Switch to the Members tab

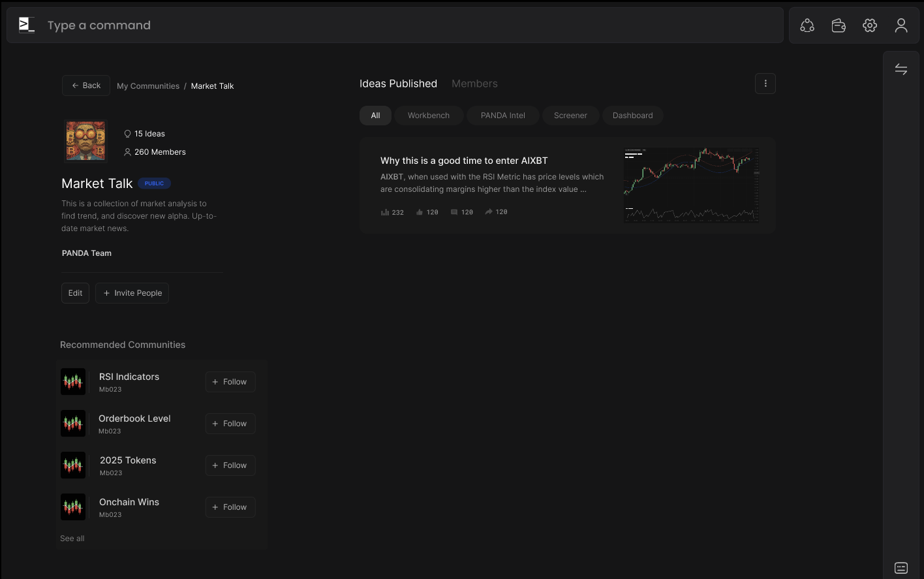(474, 84)
